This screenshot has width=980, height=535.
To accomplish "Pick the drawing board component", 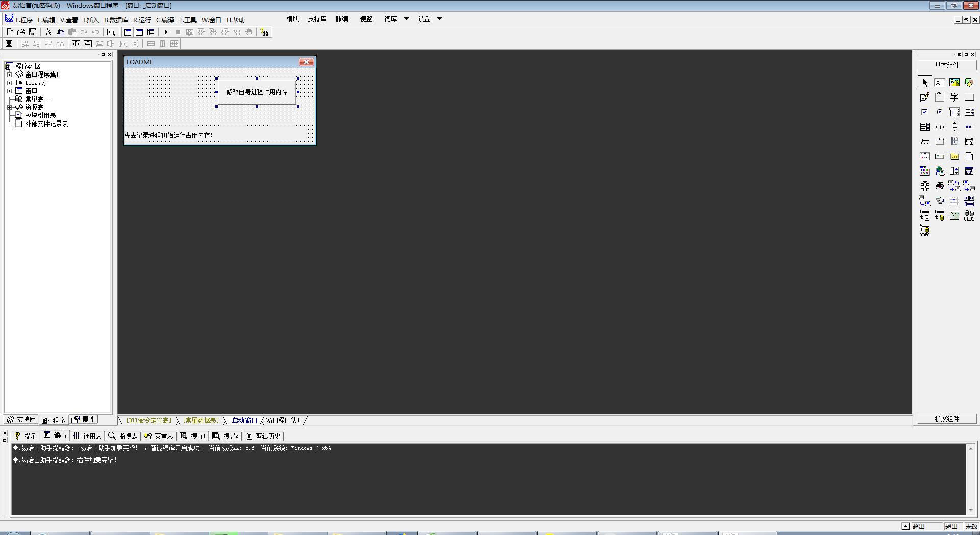I will (925, 97).
